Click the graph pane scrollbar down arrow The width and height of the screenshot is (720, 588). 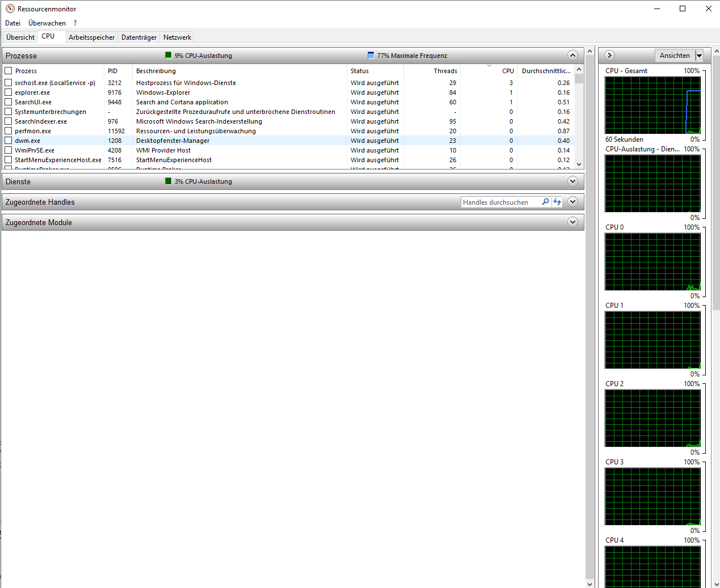tap(715, 583)
